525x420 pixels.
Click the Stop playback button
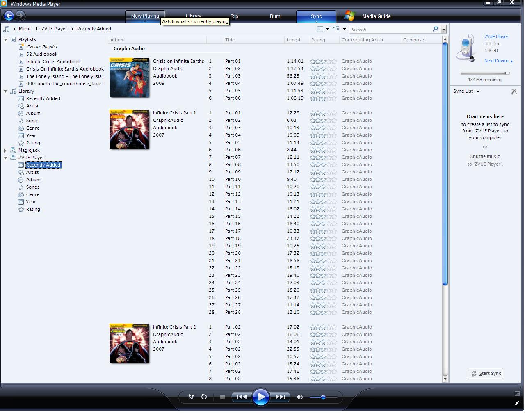pyautogui.click(x=222, y=397)
